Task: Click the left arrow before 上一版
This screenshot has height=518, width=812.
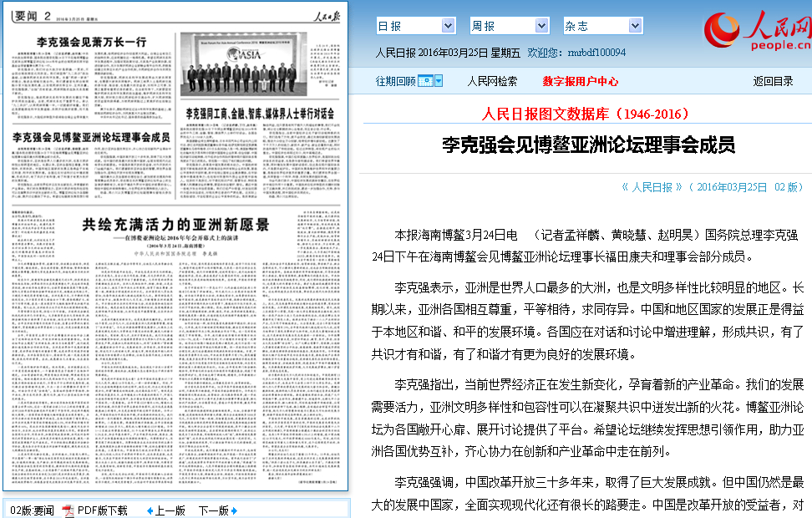Action: [150, 511]
